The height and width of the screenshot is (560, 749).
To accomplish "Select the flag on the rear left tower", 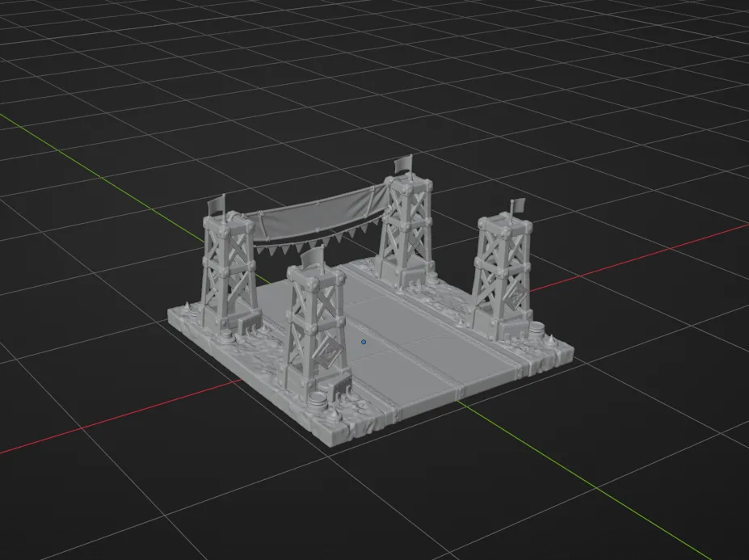I will [x=217, y=205].
